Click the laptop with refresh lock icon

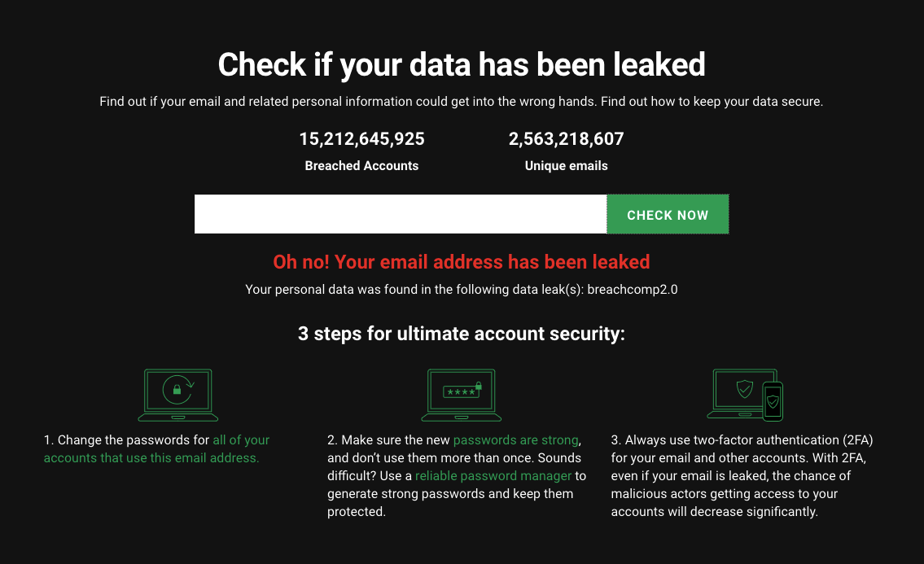click(178, 395)
